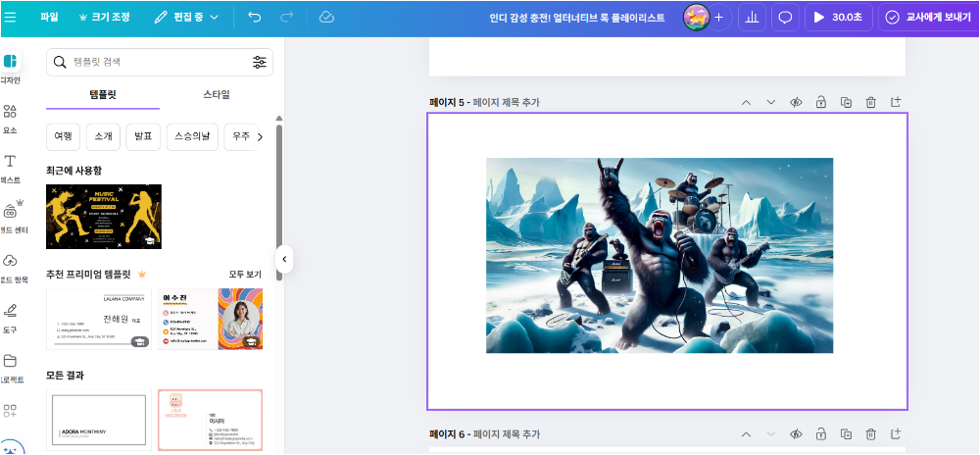
Task: Click 페이지 제목 추가 on page 5
Action: click(506, 103)
